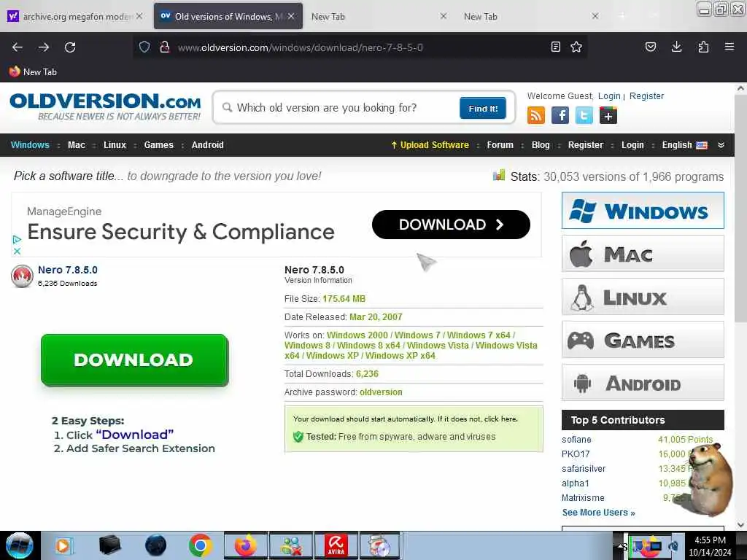
Task: Click the green DOWNLOAD button
Action: tap(135, 360)
